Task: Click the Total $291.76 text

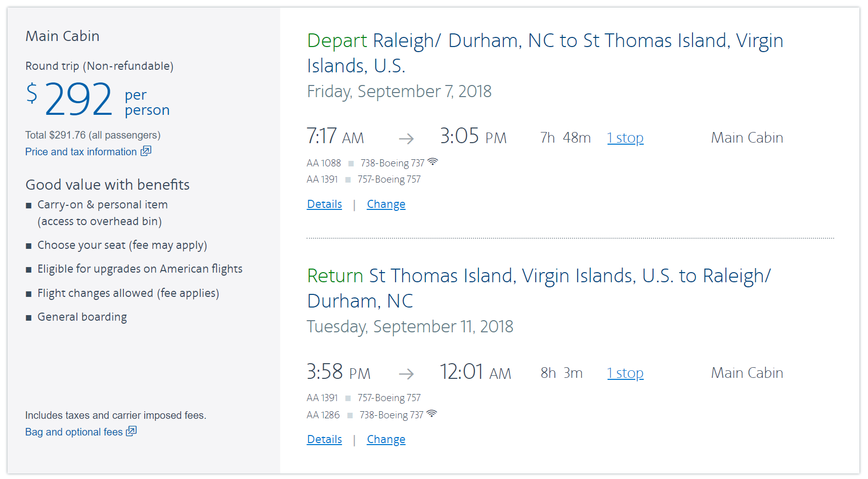Action: point(93,135)
